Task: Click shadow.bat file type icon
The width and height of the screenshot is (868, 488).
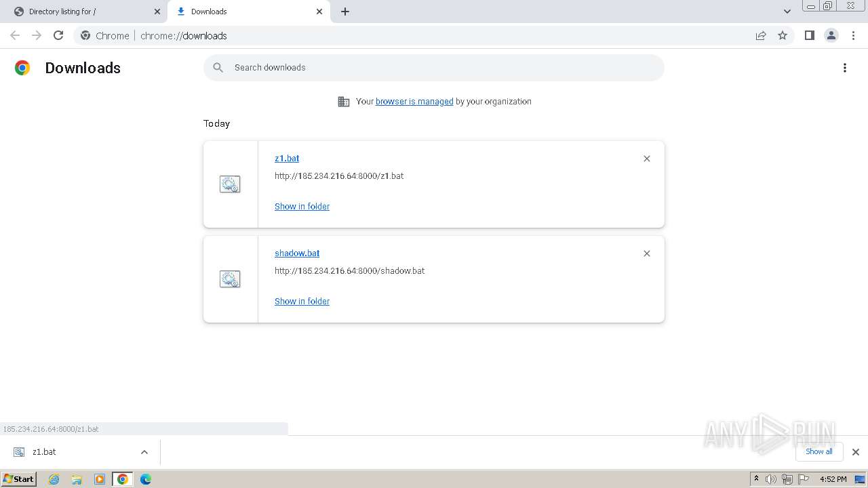Action: (230, 279)
